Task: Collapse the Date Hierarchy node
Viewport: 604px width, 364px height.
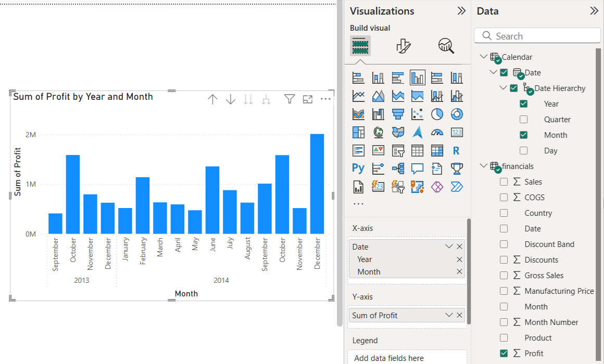Action: coord(502,88)
